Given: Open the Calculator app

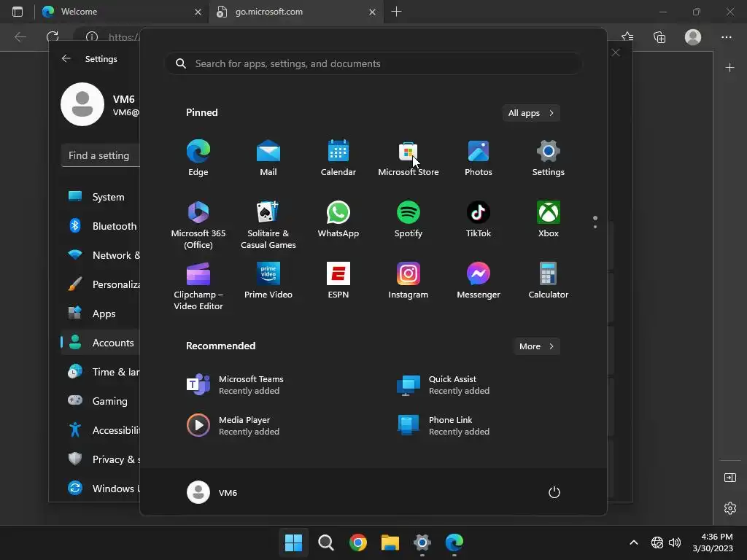Looking at the screenshot, I should [x=549, y=281].
